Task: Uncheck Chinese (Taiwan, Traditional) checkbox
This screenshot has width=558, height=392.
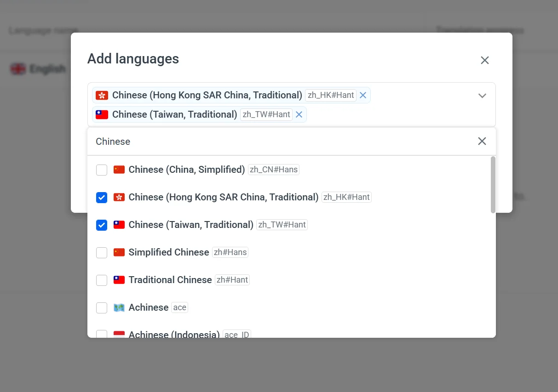Action: (x=102, y=225)
